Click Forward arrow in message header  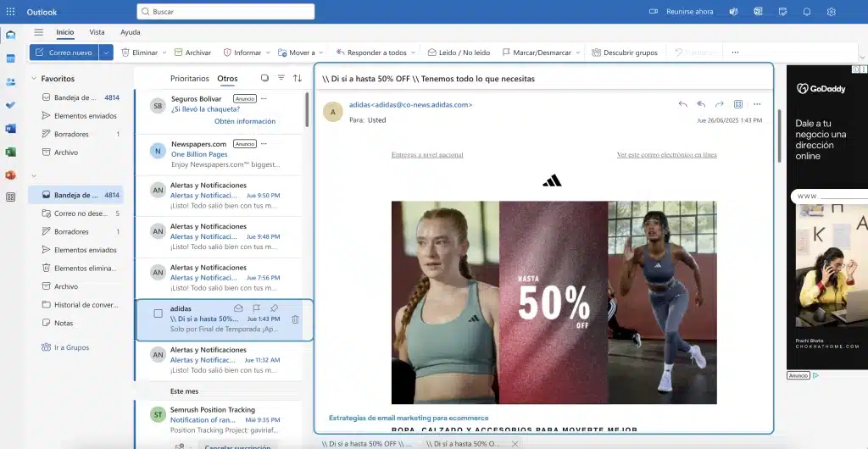719,104
